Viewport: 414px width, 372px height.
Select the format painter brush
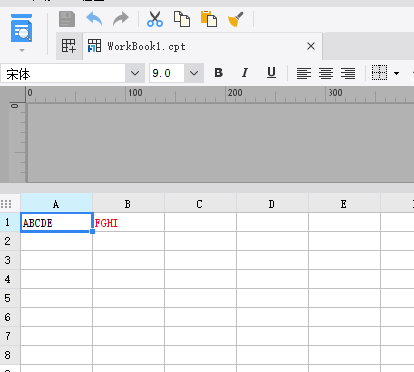[x=235, y=19]
